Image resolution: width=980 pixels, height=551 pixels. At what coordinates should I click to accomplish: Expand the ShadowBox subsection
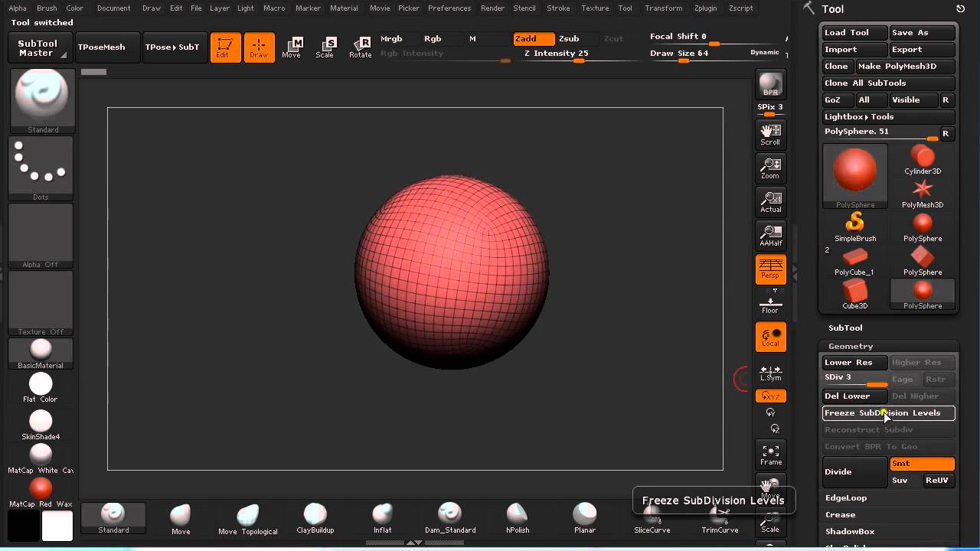[x=850, y=531]
